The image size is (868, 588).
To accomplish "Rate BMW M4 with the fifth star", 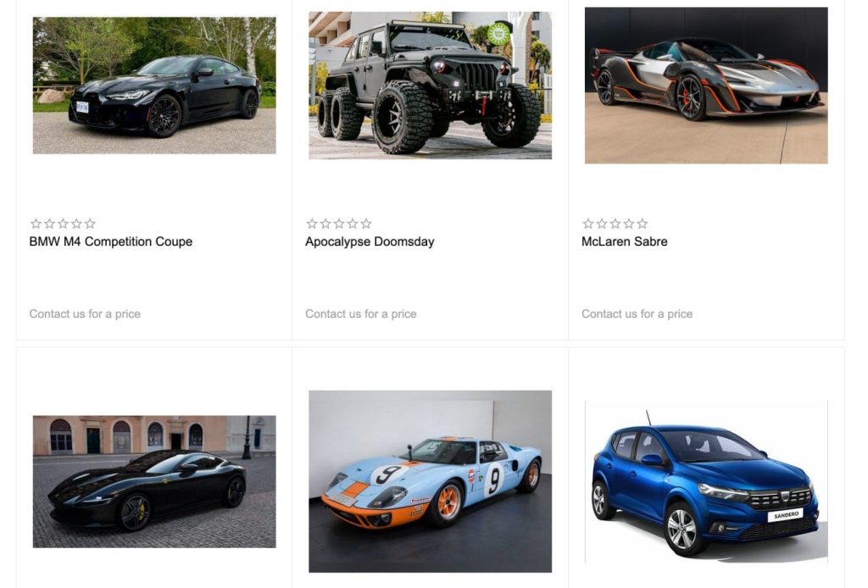I will click(90, 224).
